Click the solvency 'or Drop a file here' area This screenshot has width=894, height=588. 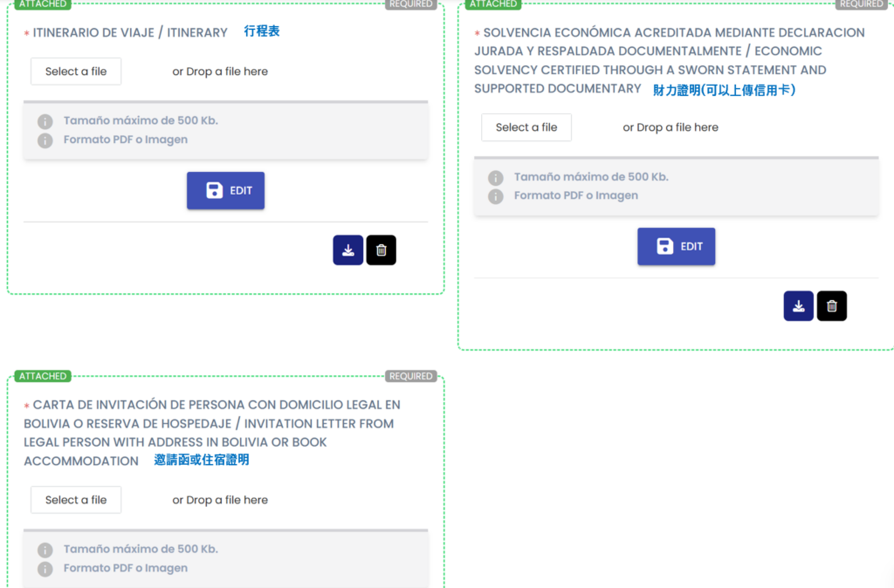670,127
